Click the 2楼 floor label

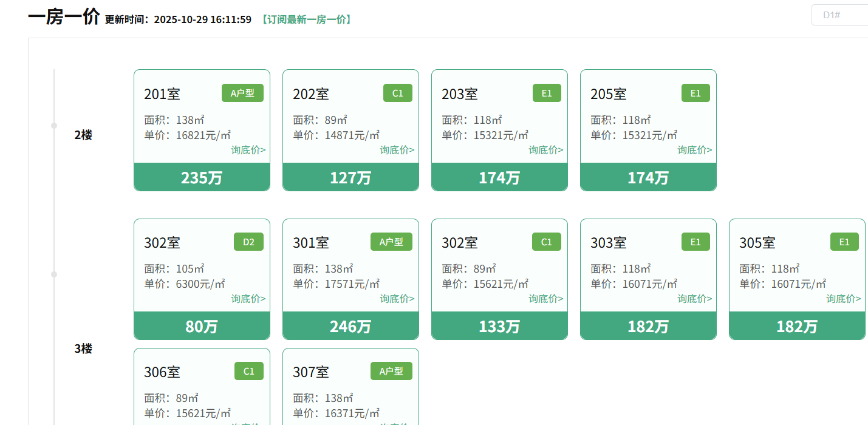[83, 135]
